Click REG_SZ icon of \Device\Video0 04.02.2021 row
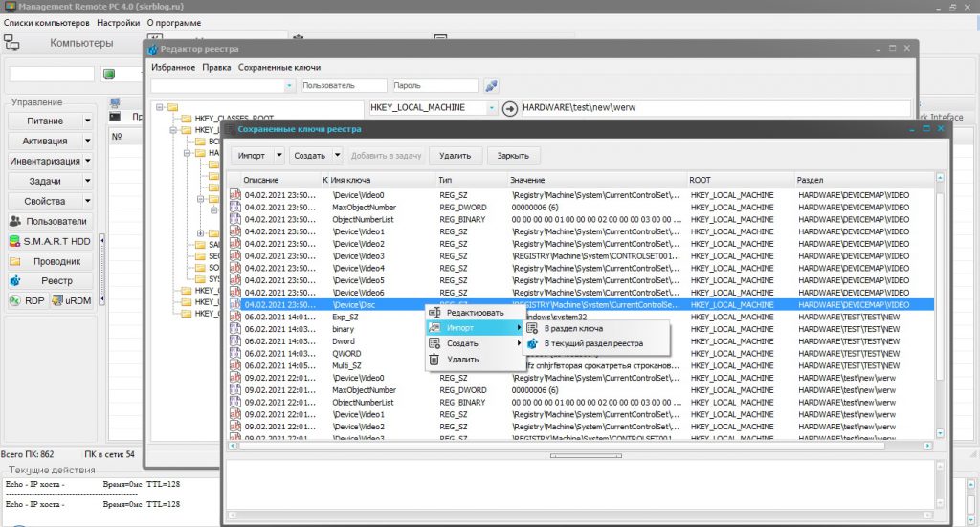The width and height of the screenshot is (980, 527). 235,195
